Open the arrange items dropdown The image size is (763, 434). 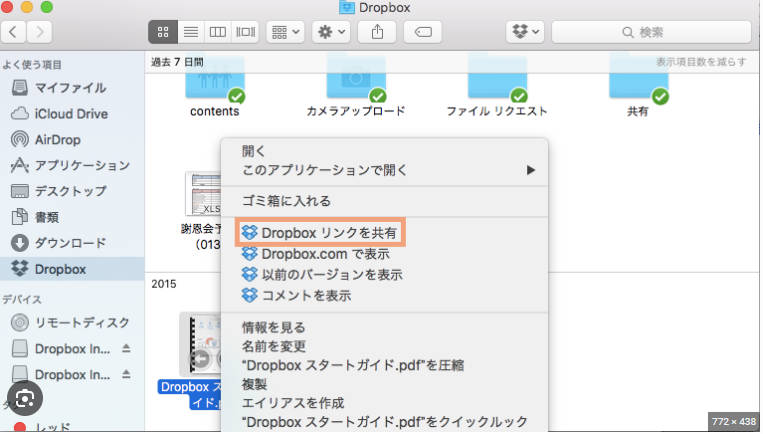point(286,32)
